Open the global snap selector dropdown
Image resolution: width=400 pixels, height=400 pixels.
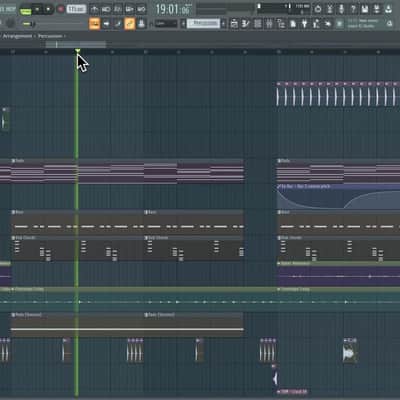click(166, 24)
